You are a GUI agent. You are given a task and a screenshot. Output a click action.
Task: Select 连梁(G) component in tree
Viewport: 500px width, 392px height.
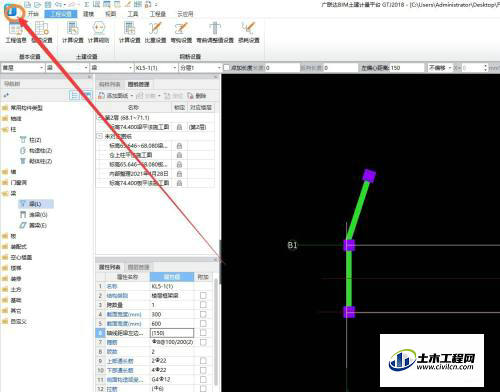(34, 215)
